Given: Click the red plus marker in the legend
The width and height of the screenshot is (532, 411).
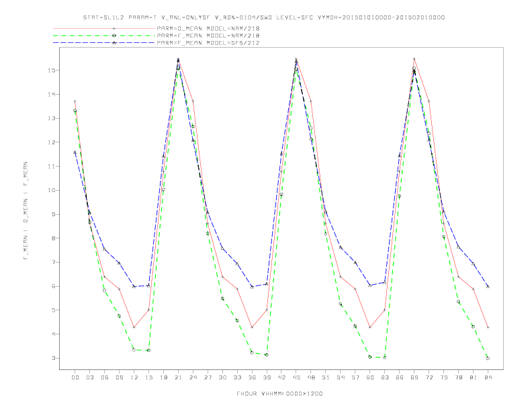Looking at the screenshot, I should click(x=114, y=28).
